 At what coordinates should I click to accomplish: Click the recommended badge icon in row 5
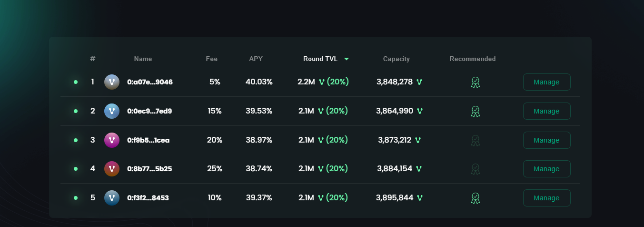click(475, 198)
